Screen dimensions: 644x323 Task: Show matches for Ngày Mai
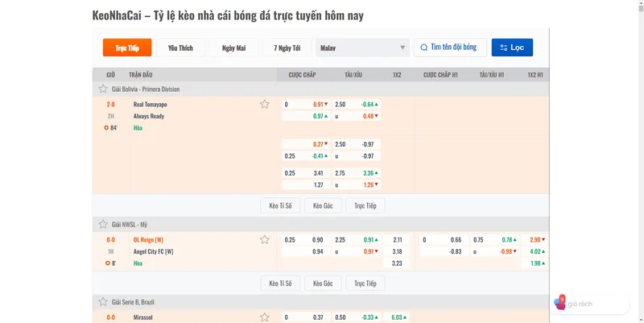click(x=233, y=48)
